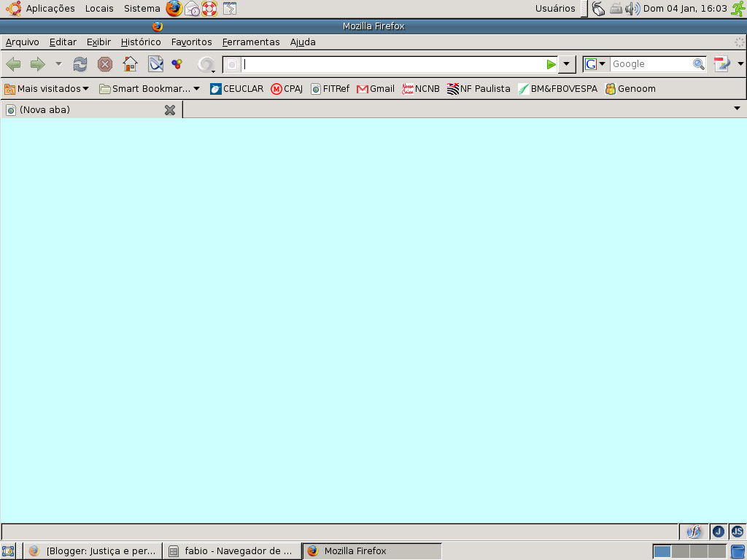This screenshot has width=747, height=560.
Task: Open the volume control speaker icon
Action: click(632, 9)
